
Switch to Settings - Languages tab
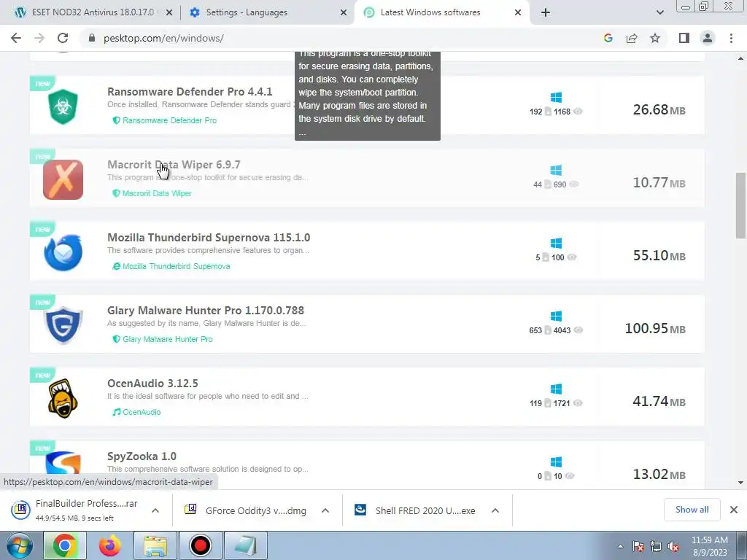pyautogui.click(x=247, y=12)
